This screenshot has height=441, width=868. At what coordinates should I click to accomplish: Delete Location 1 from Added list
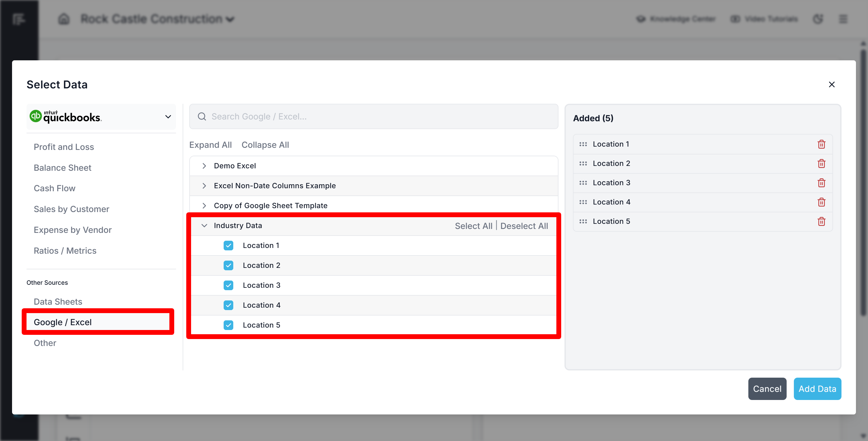821,144
